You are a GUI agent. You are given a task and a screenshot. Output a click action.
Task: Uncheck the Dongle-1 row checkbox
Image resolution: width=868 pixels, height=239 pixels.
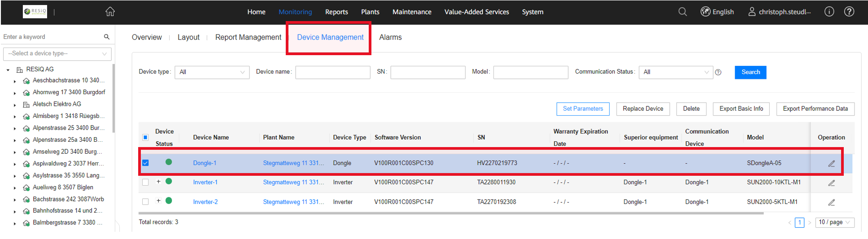point(145,163)
